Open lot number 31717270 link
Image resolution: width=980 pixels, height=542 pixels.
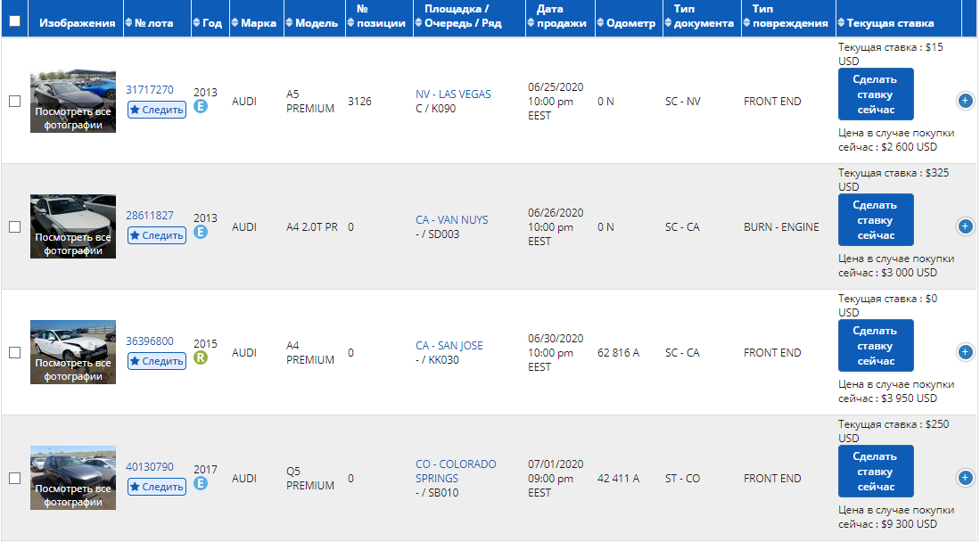coord(150,90)
